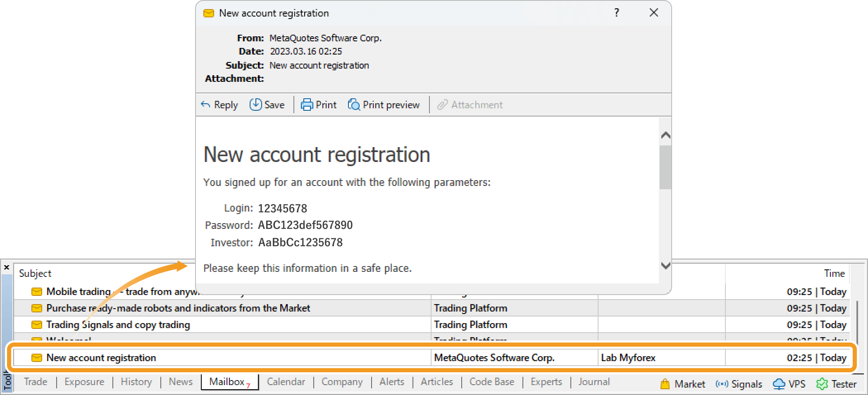The width and height of the screenshot is (868, 395).
Task: Click the envelope icon in the dialog title
Action: (209, 13)
